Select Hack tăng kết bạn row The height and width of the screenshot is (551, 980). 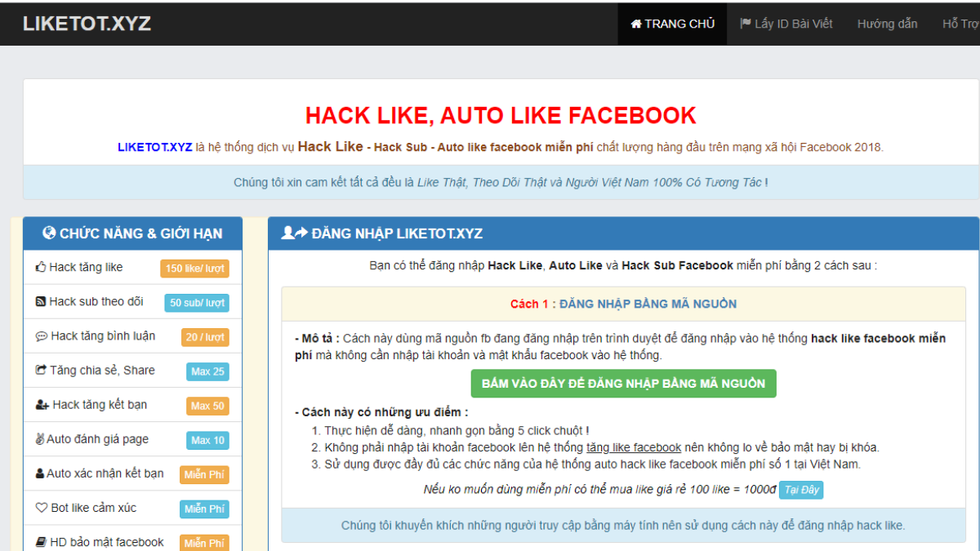[x=133, y=405]
